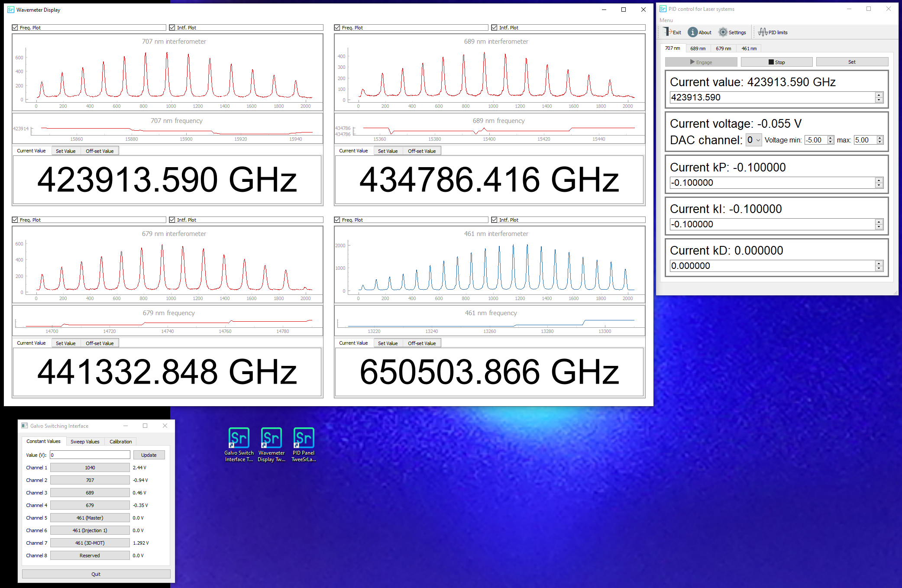Click Galvo Switching Interface title icon
The image size is (902, 588).
coord(25,426)
